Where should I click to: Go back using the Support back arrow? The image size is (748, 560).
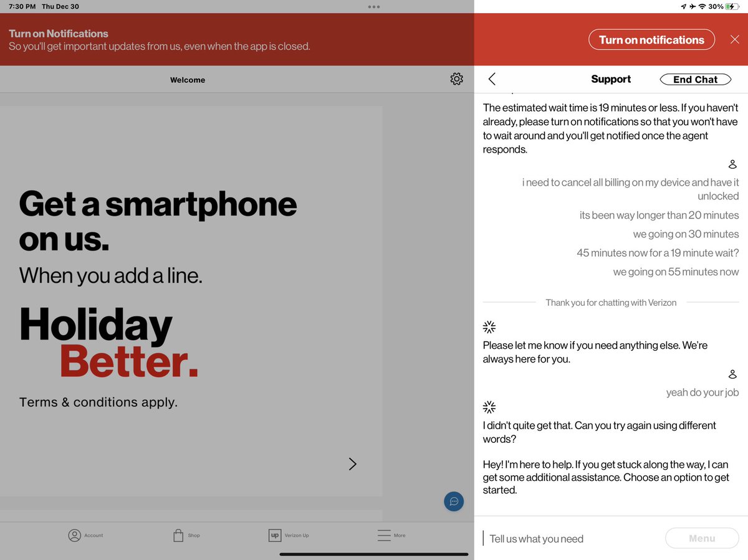coord(492,79)
